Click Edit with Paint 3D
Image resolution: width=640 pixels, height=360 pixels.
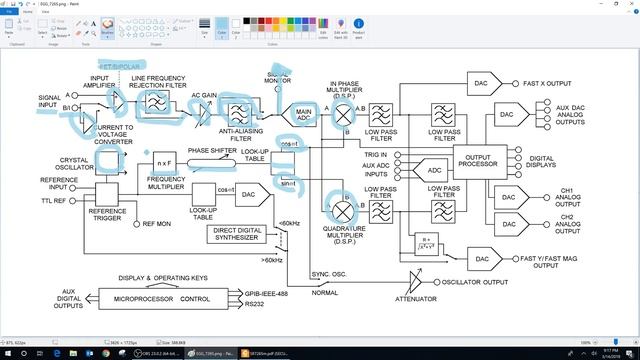point(341,28)
